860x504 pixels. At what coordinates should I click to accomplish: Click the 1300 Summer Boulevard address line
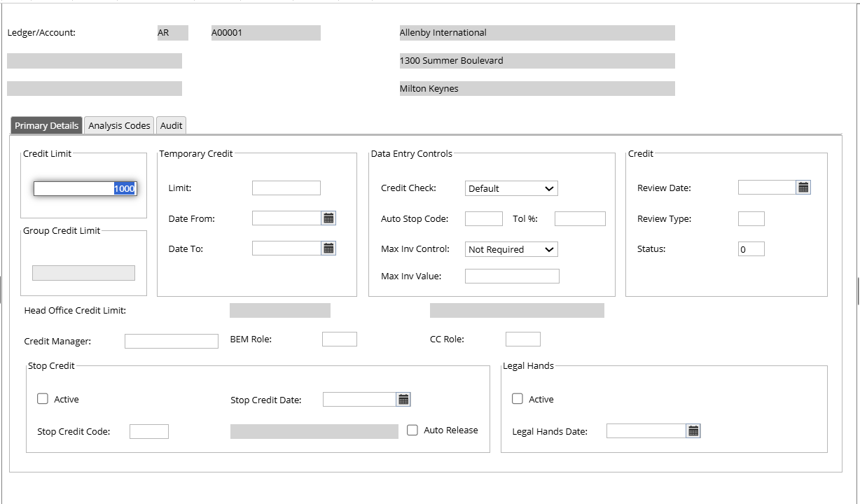[x=536, y=61]
